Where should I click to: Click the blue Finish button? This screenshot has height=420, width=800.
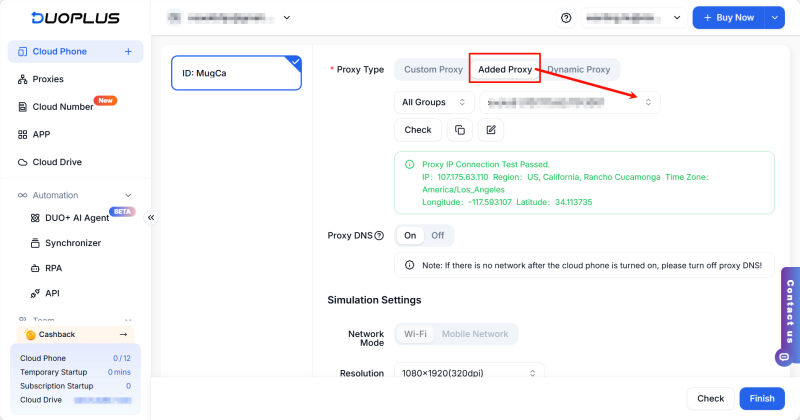pos(762,398)
